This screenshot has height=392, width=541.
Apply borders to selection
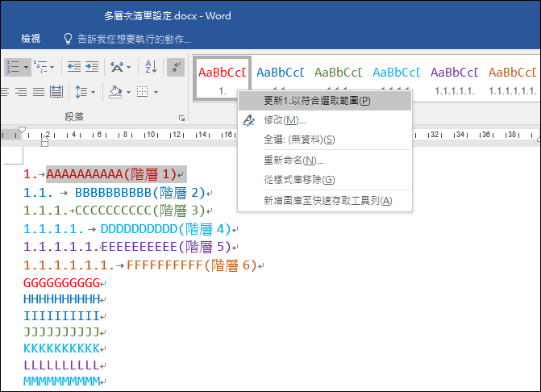click(x=142, y=92)
